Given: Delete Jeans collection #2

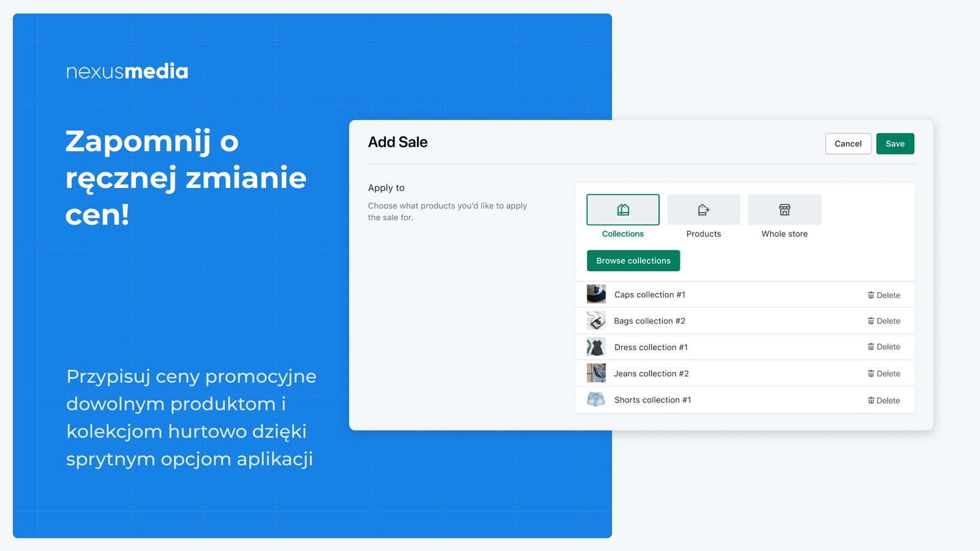Looking at the screenshot, I should coord(884,373).
